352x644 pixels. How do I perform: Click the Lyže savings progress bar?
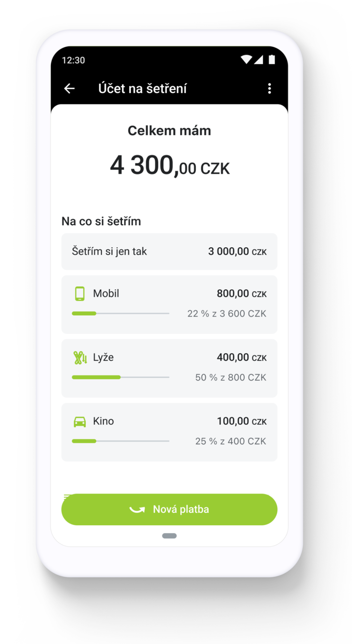click(120, 377)
